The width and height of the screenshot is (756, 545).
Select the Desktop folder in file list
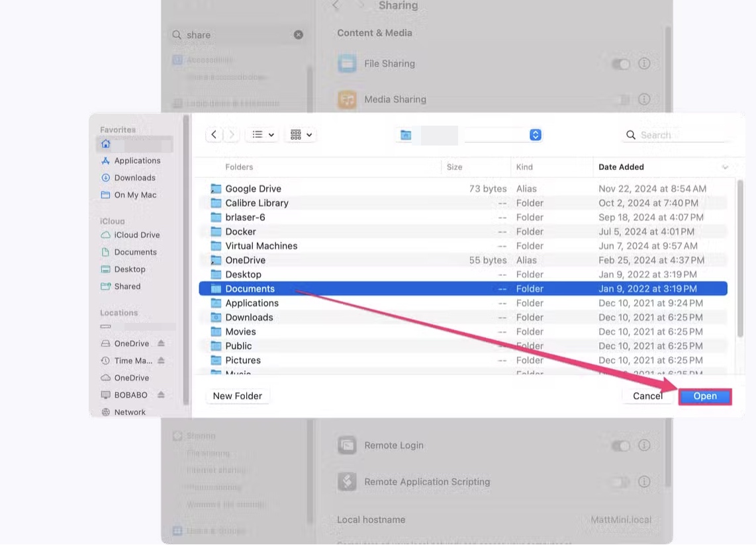(463, 274)
